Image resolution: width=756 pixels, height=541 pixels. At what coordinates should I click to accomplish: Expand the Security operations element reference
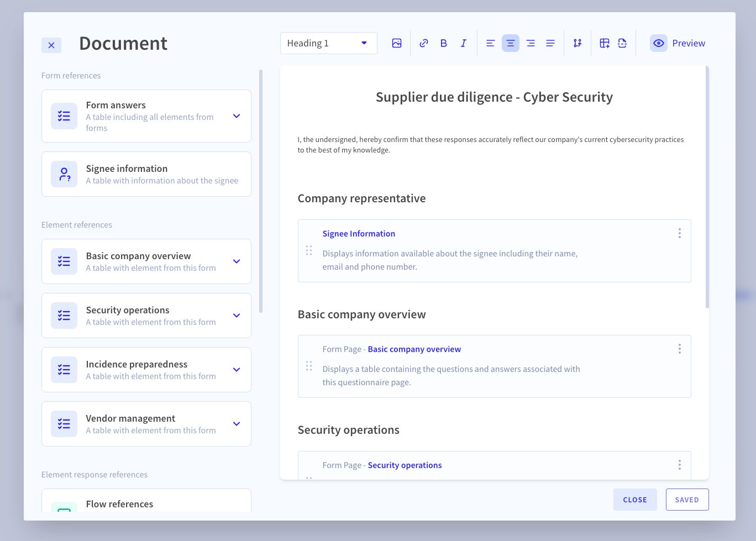(x=237, y=316)
